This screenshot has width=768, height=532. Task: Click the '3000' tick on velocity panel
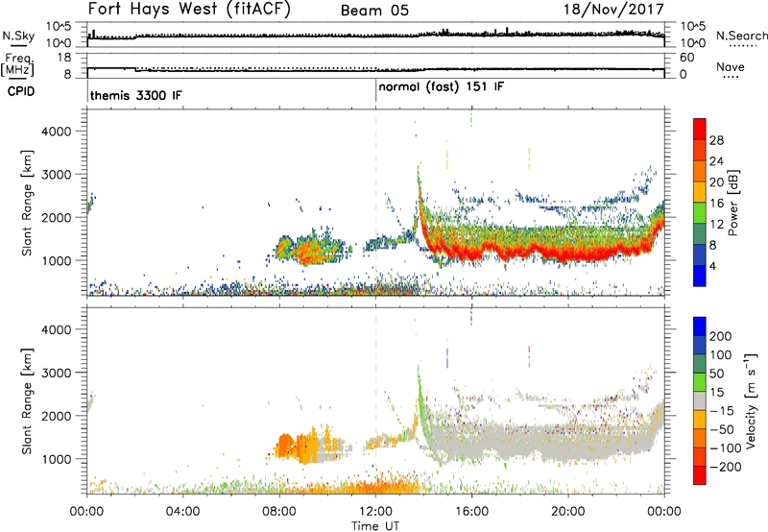point(56,373)
